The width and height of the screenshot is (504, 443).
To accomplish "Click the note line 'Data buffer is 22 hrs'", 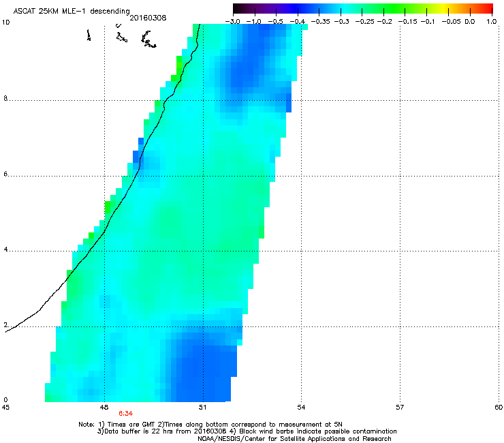I will coord(247,431).
